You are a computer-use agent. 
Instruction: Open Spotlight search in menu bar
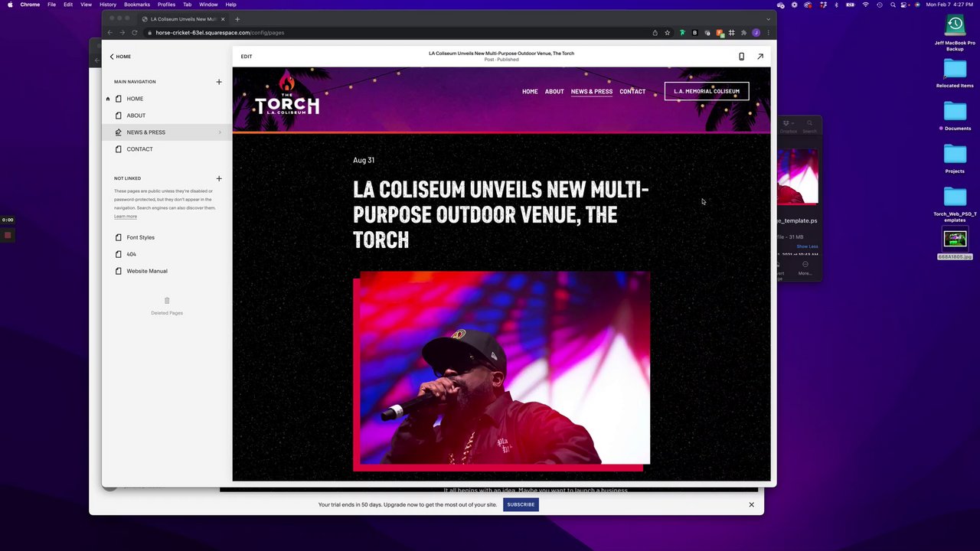point(893,5)
